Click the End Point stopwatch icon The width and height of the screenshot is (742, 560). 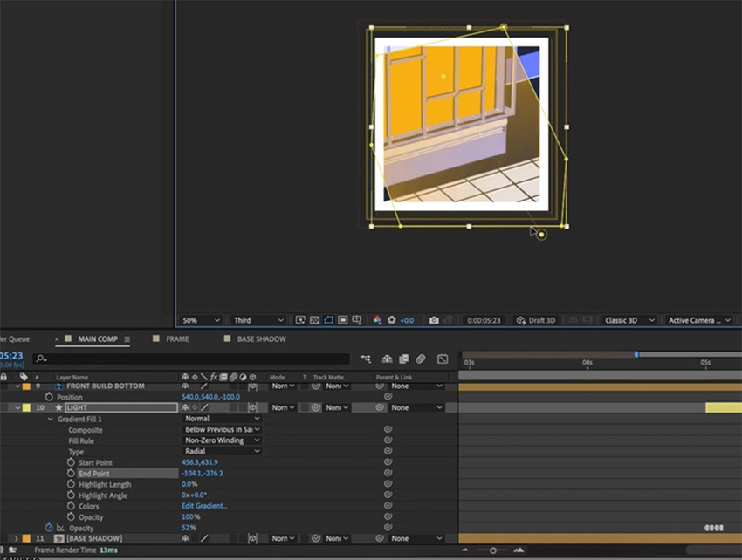[x=71, y=474]
